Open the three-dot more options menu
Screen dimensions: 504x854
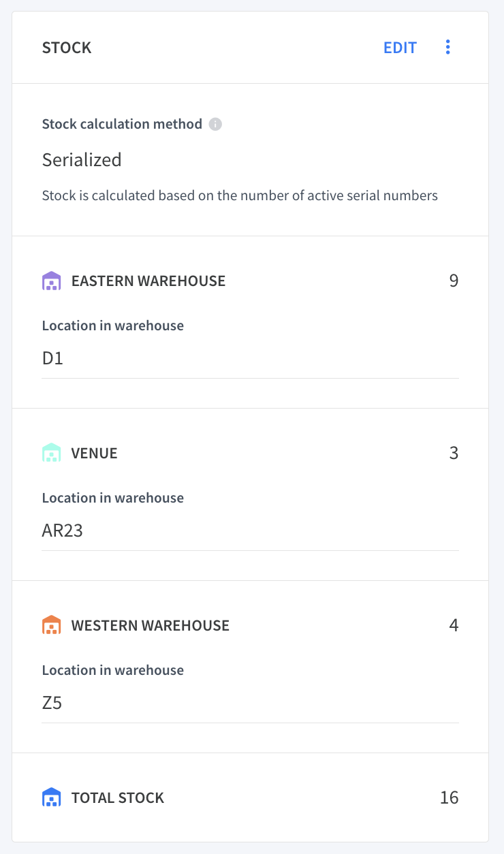click(x=447, y=47)
